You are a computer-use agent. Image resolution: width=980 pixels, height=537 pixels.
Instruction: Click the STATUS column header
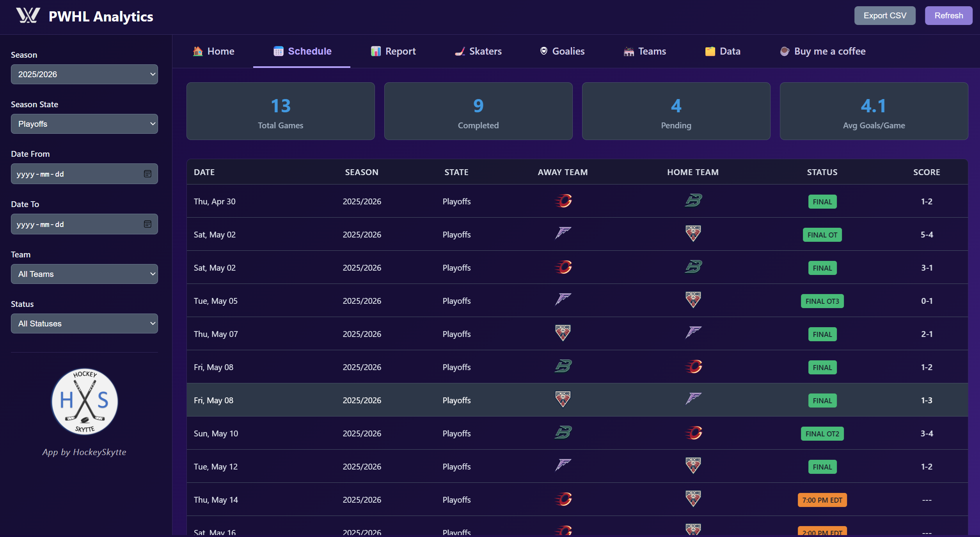(822, 172)
